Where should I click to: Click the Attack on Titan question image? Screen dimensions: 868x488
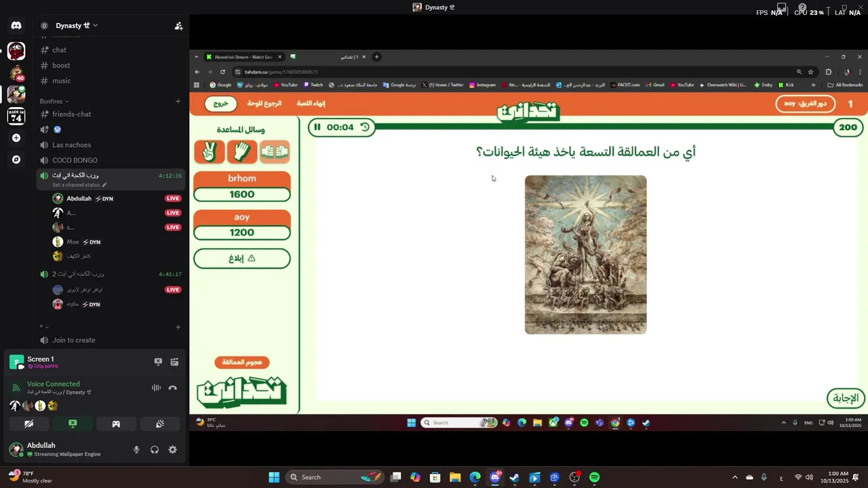585,255
